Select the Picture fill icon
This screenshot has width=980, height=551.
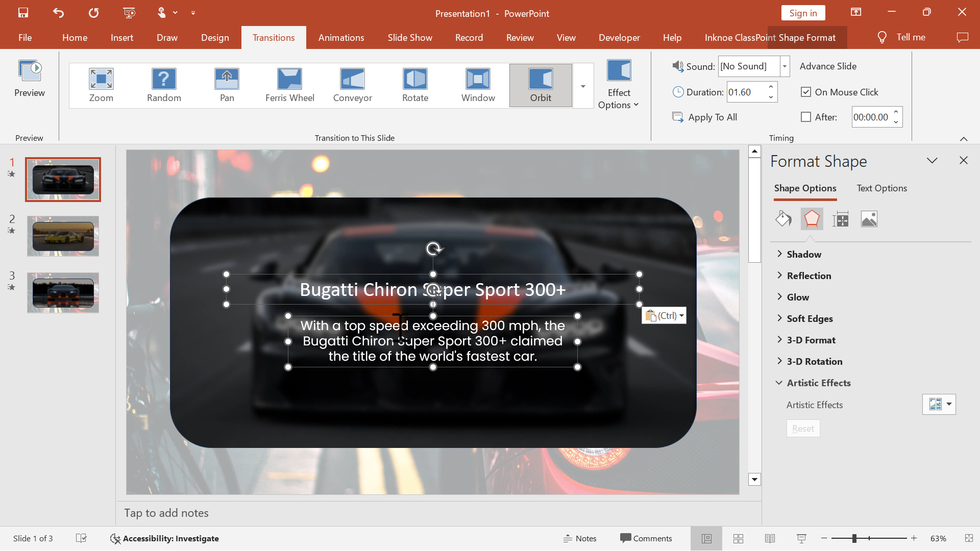[x=868, y=218]
